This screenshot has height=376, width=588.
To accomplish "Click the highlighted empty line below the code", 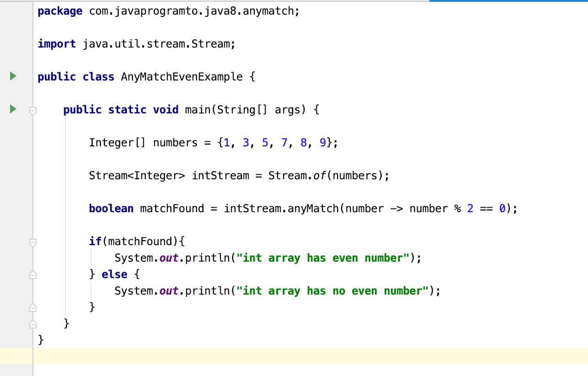I will click(x=275, y=355).
